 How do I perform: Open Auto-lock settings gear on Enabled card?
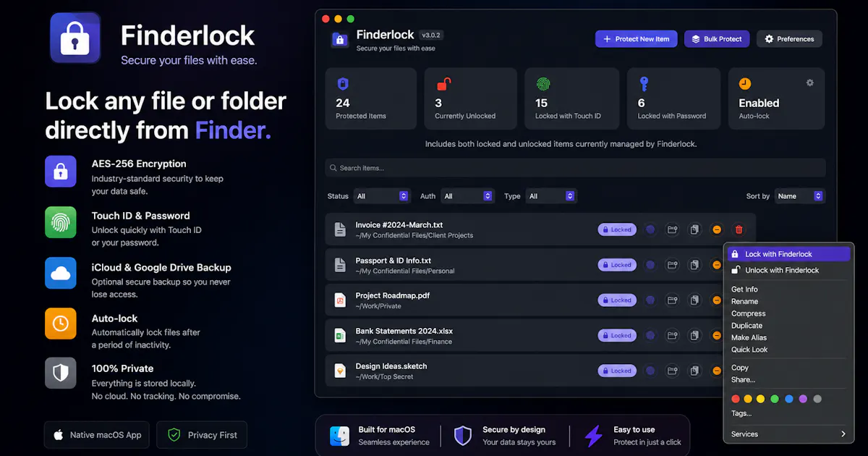pos(810,83)
